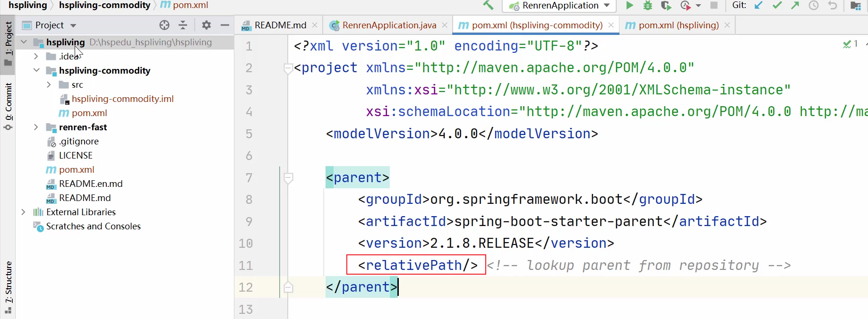868x319 pixels.
Task: Expand the .idea folder
Action: (x=36, y=56)
